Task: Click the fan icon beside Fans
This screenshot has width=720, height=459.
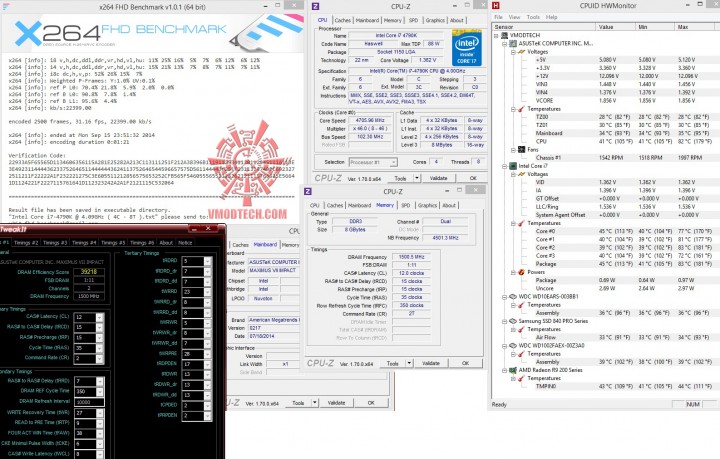Action: (521, 150)
